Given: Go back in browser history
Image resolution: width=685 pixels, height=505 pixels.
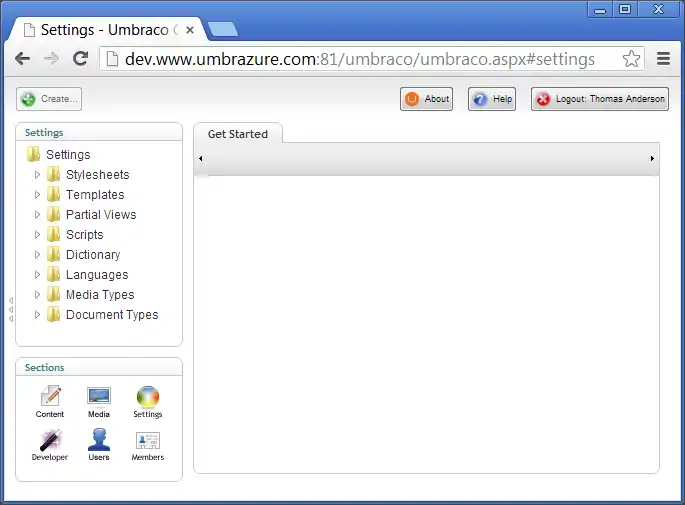Looking at the screenshot, I should (x=23, y=58).
